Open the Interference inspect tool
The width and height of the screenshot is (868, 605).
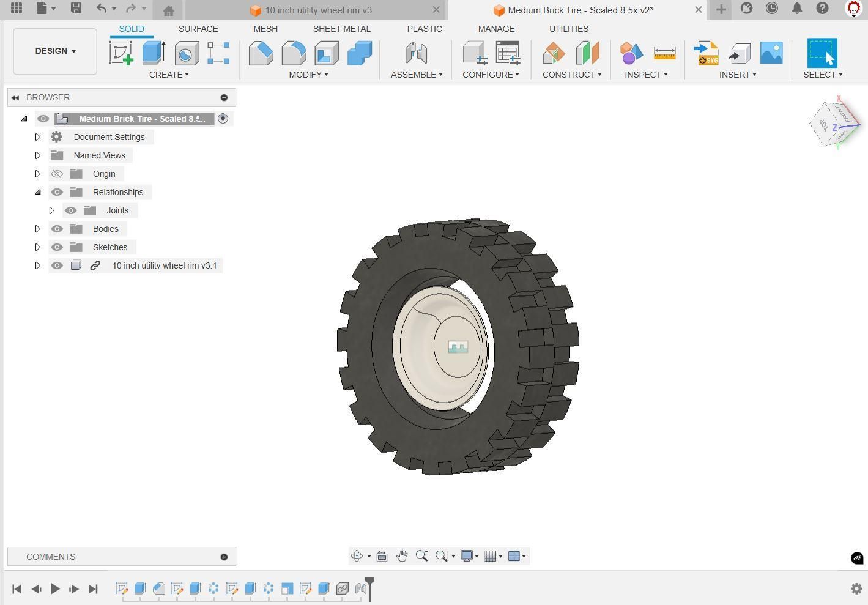(x=631, y=53)
